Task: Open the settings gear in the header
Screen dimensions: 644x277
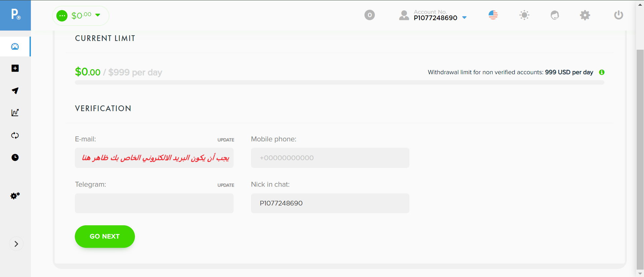Action: click(585, 15)
